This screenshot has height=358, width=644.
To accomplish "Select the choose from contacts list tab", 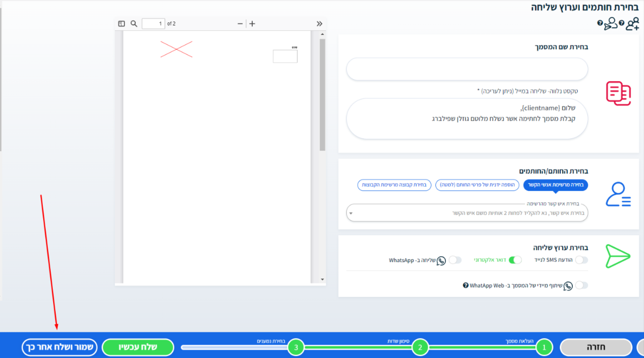I will coord(555,185).
